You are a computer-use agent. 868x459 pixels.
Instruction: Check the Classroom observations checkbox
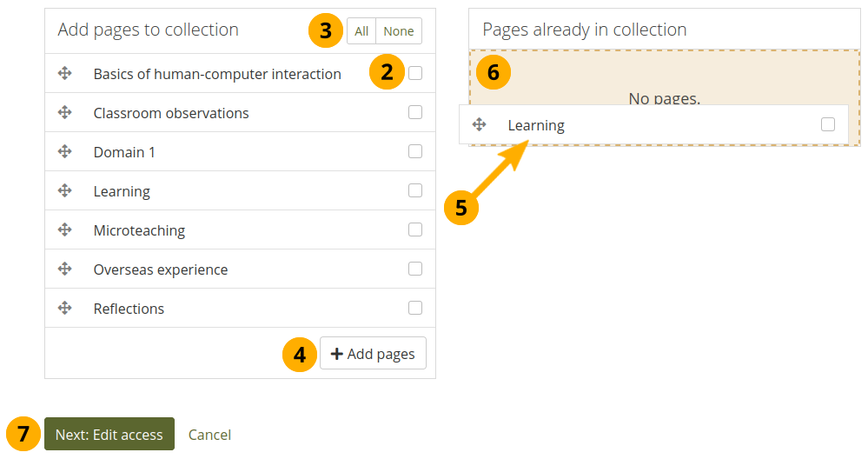415,113
